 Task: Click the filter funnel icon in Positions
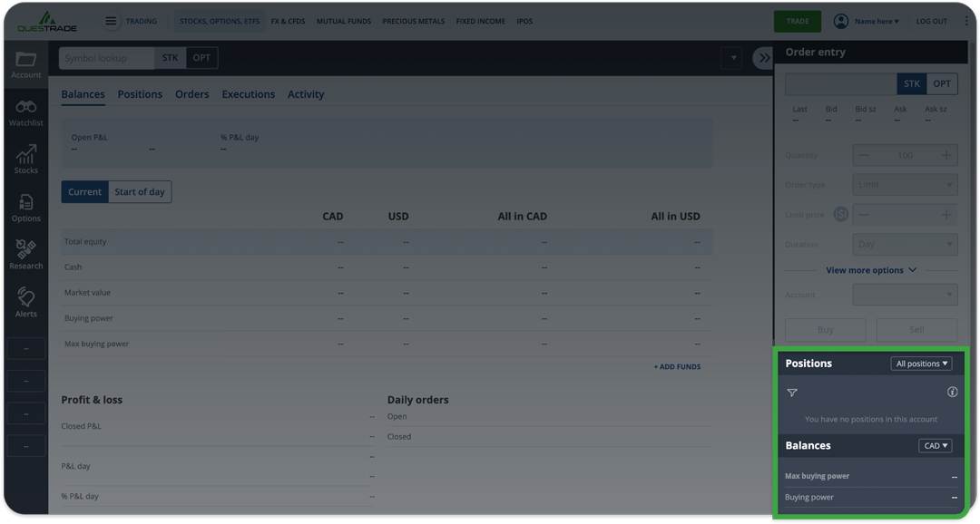coord(792,393)
